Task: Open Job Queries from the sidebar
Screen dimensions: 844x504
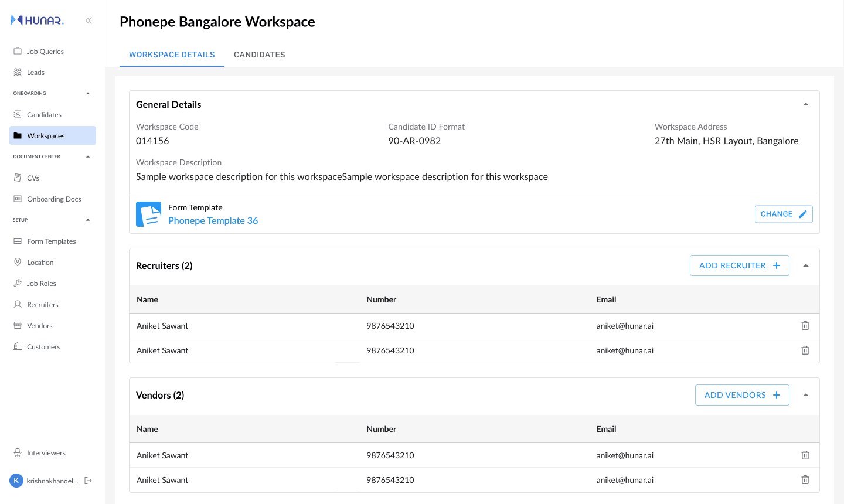Action: (53, 52)
